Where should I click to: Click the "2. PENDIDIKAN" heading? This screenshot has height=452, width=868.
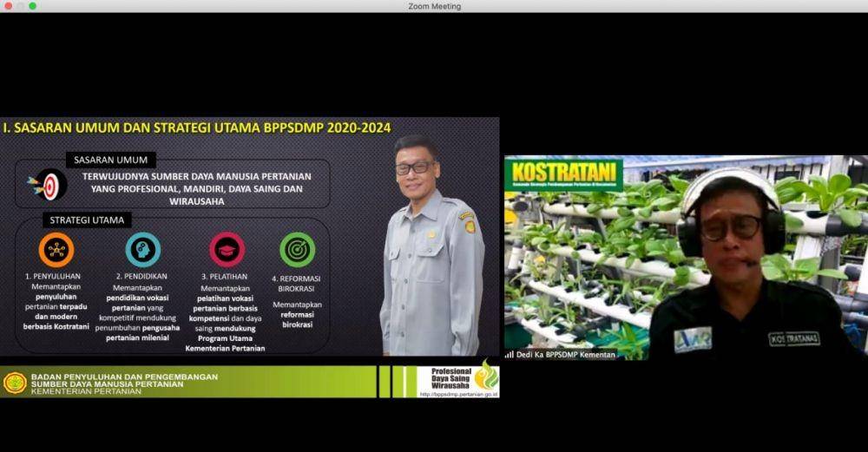[x=141, y=276]
